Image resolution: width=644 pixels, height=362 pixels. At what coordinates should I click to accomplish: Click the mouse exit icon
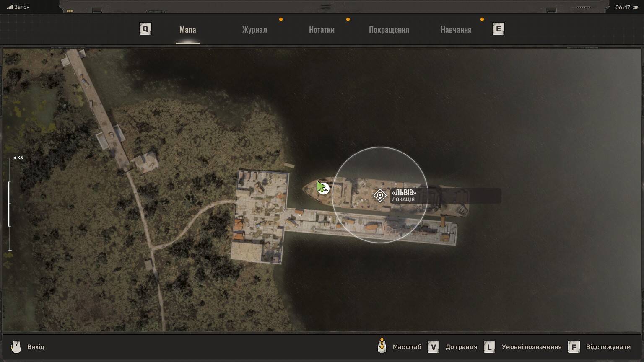click(x=16, y=347)
